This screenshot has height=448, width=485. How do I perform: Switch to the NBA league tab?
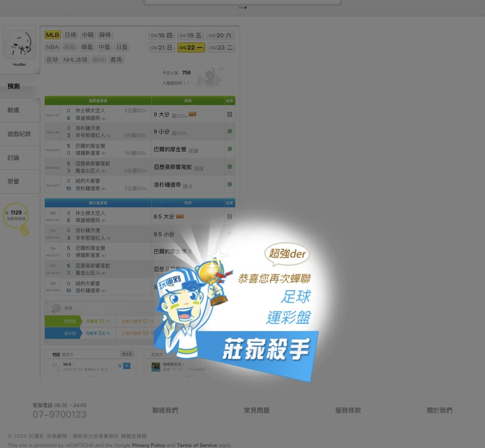click(52, 47)
